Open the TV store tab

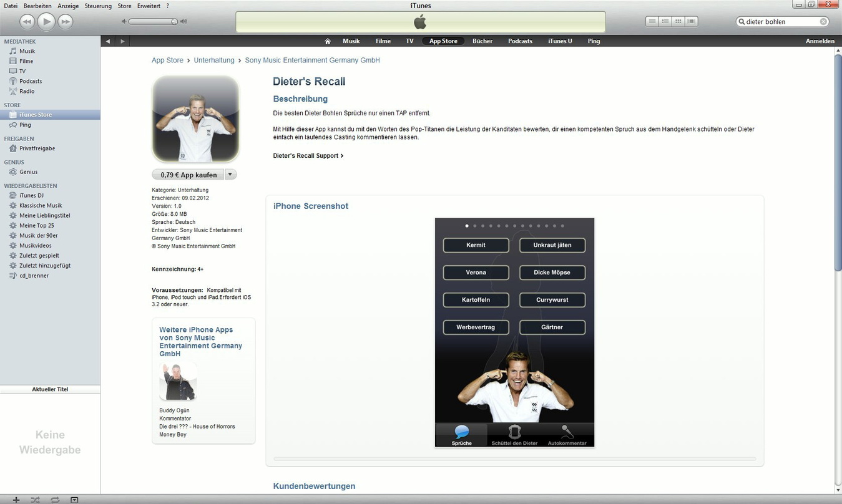coord(409,41)
